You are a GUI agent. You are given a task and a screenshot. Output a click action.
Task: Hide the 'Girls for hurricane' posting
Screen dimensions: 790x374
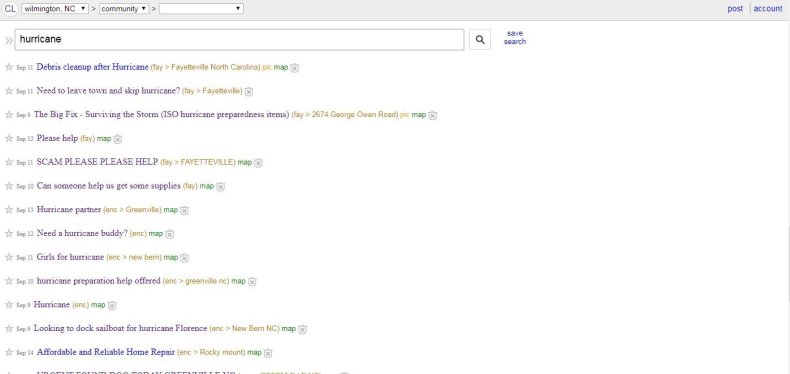(x=184, y=258)
